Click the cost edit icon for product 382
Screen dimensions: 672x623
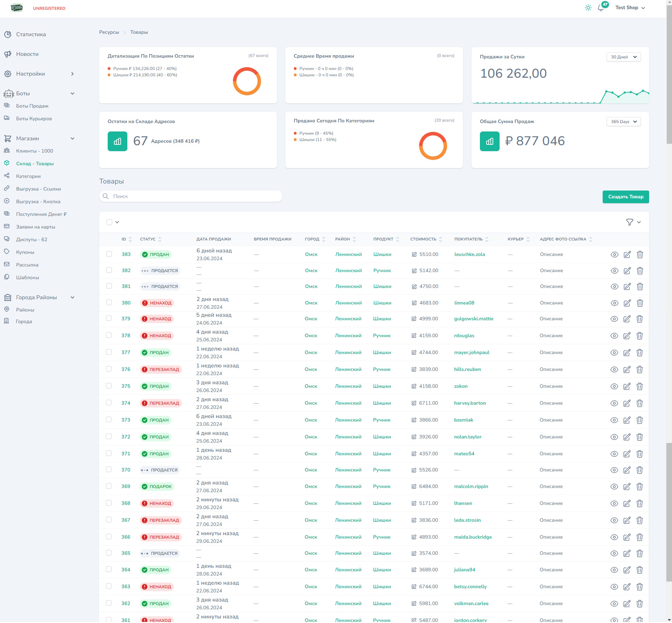pyautogui.click(x=414, y=271)
